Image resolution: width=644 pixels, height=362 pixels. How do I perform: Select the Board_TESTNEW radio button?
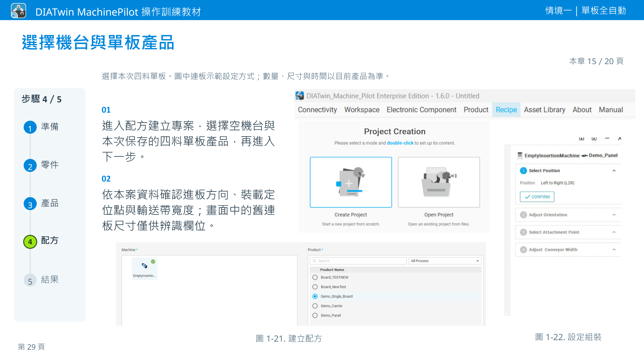pos(315,277)
